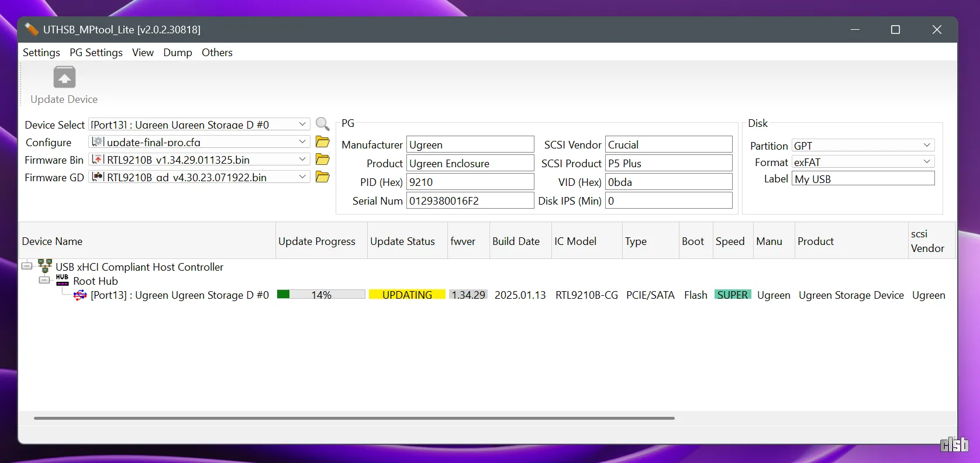
Task: Click folder icon next to Firmware GD
Action: [322, 177]
